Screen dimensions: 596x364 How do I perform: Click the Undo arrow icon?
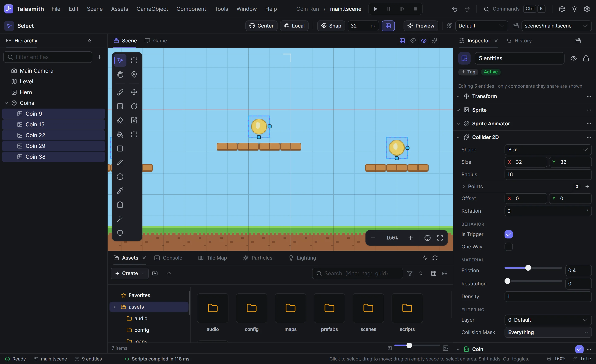point(454,9)
